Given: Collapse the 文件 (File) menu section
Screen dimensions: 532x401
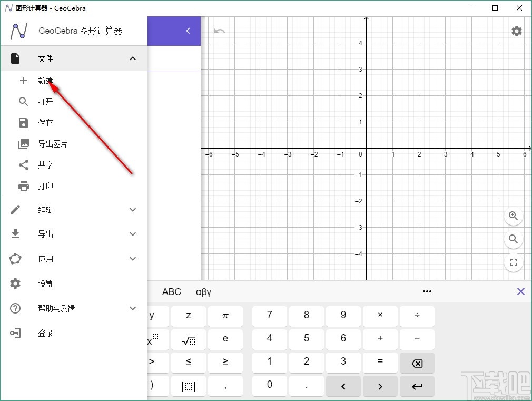Looking at the screenshot, I should coord(133,58).
